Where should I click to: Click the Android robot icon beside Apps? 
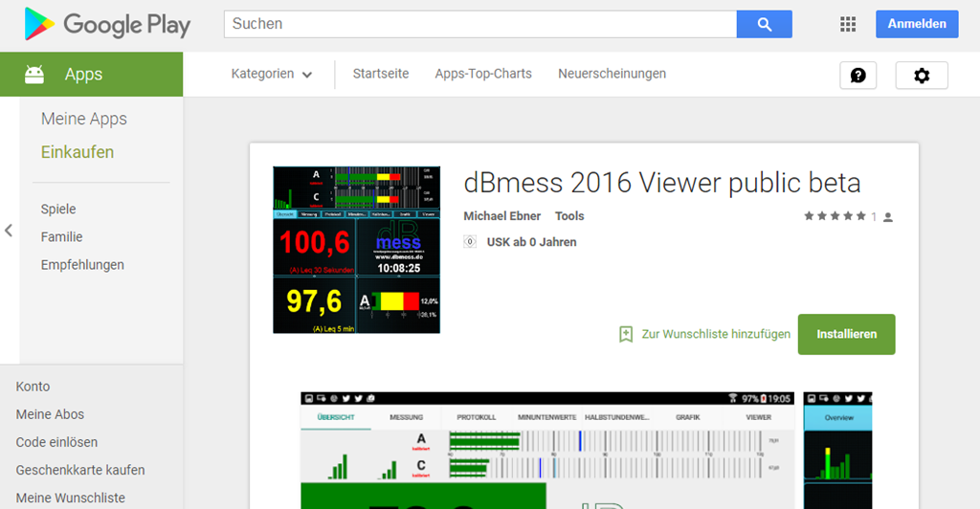pyautogui.click(x=34, y=75)
